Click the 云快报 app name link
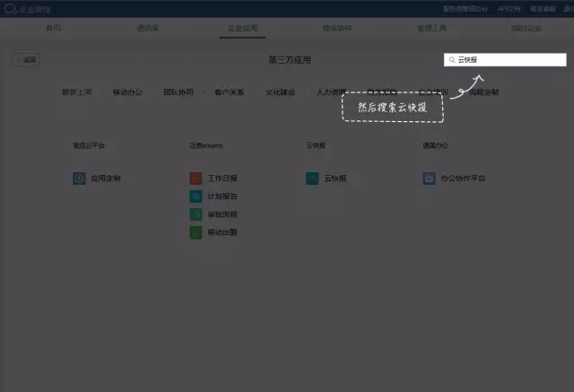Viewport: 574px width, 392px height. click(335, 179)
